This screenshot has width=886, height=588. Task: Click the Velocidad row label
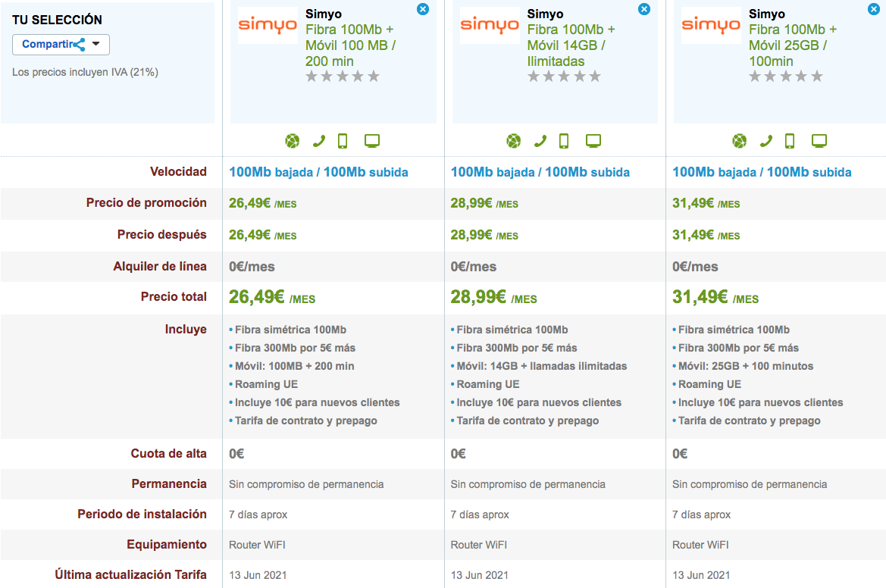pyautogui.click(x=178, y=172)
